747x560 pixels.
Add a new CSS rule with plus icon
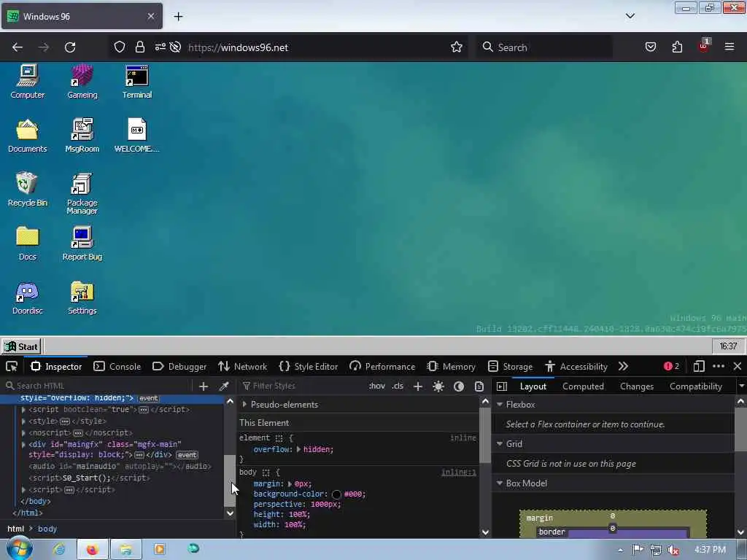coord(418,386)
